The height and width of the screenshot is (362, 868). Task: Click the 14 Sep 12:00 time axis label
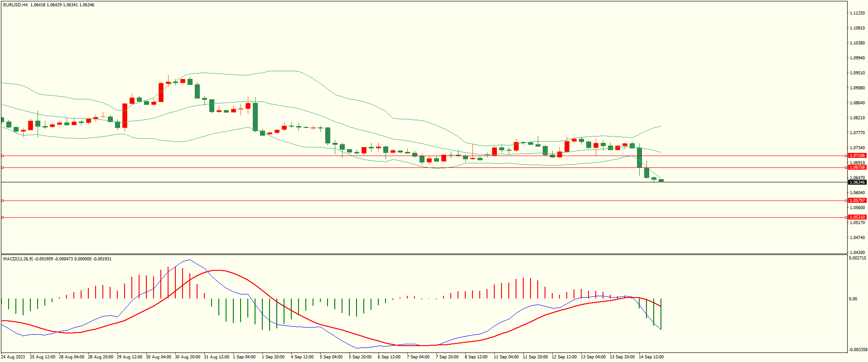tap(651, 357)
